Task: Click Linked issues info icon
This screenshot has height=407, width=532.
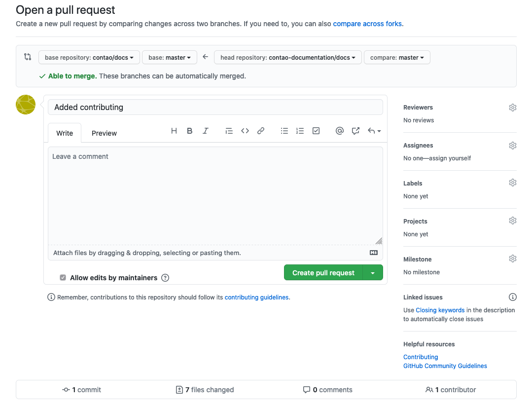Action: point(512,297)
